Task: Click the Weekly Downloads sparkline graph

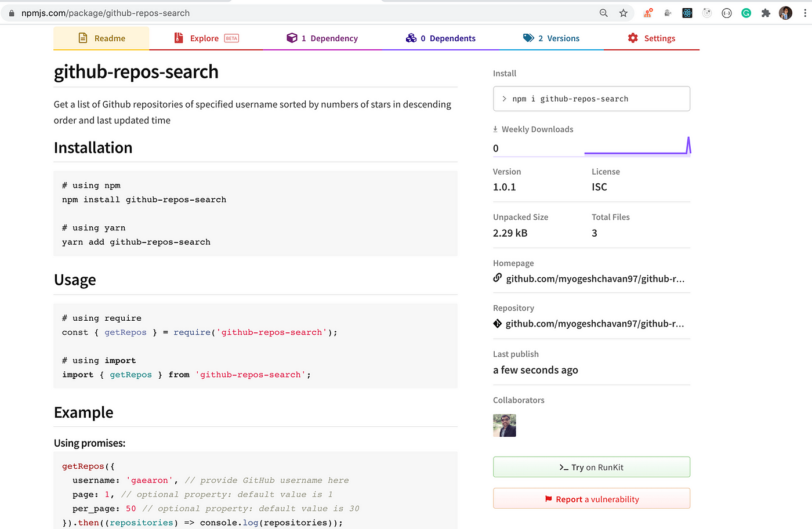Action: 637,146
